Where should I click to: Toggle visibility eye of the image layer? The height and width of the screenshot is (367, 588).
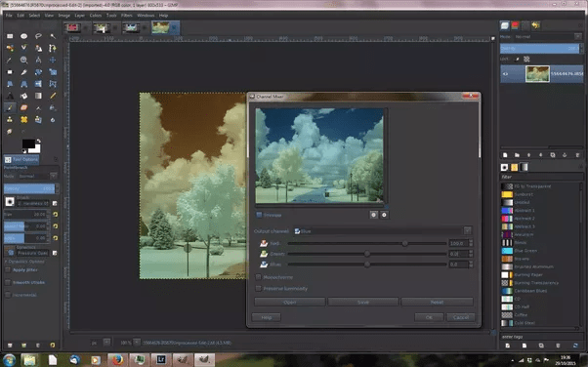506,74
